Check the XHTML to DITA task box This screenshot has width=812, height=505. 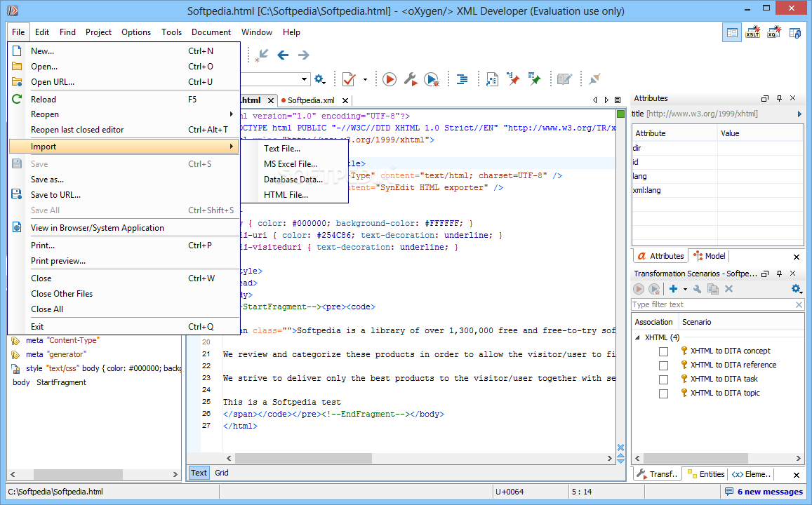(x=663, y=379)
